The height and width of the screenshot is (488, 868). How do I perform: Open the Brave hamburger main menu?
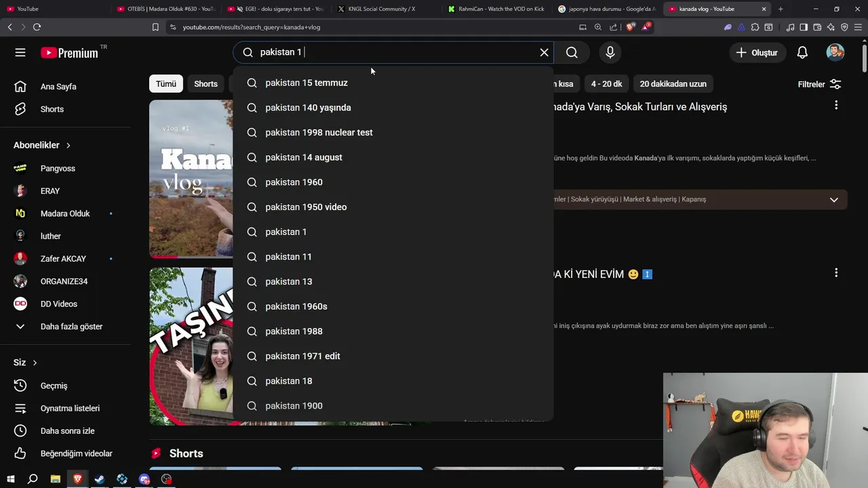point(858,27)
